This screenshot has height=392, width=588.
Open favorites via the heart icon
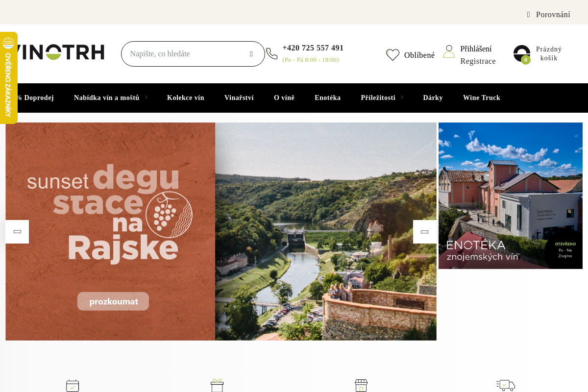click(x=392, y=55)
